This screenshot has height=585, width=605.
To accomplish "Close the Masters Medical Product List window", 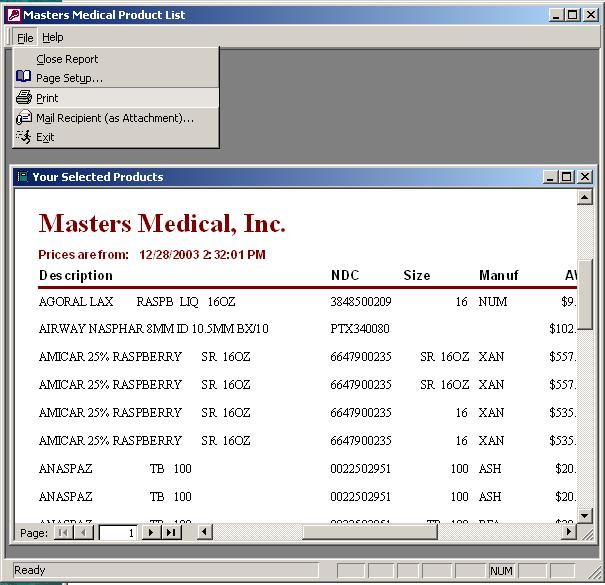I will 591,15.
